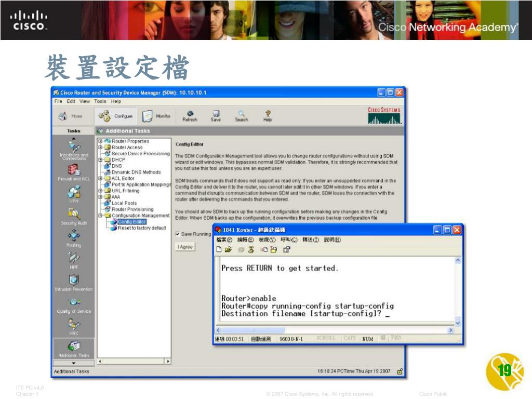This screenshot has width=532, height=399.
Task: Open the NAC task
Action: [74, 327]
